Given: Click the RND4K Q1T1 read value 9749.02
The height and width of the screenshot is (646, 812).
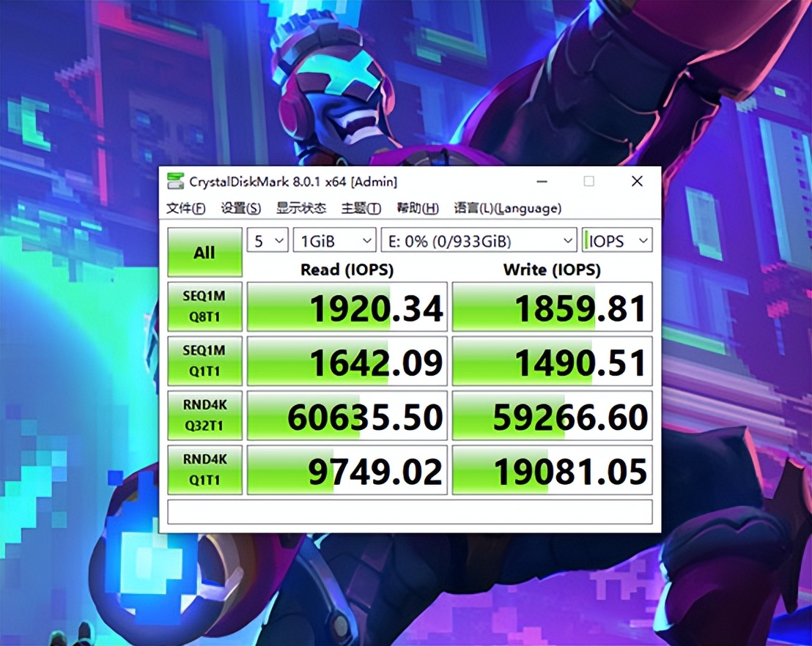Looking at the screenshot, I should point(347,469).
